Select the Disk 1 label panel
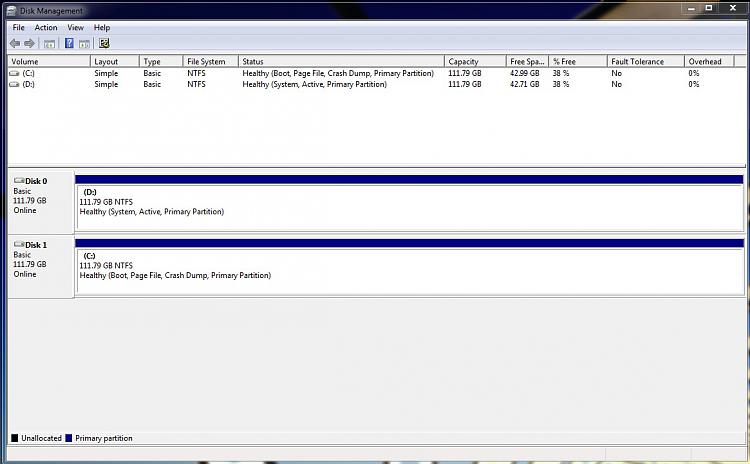This screenshot has height=464, width=750. pyautogui.click(x=41, y=266)
